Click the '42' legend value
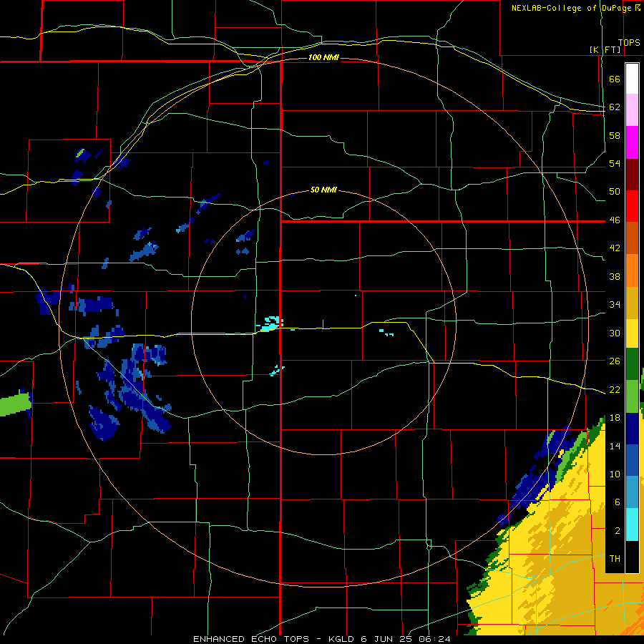Viewport: 644px width, 644px height. (615, 248)
